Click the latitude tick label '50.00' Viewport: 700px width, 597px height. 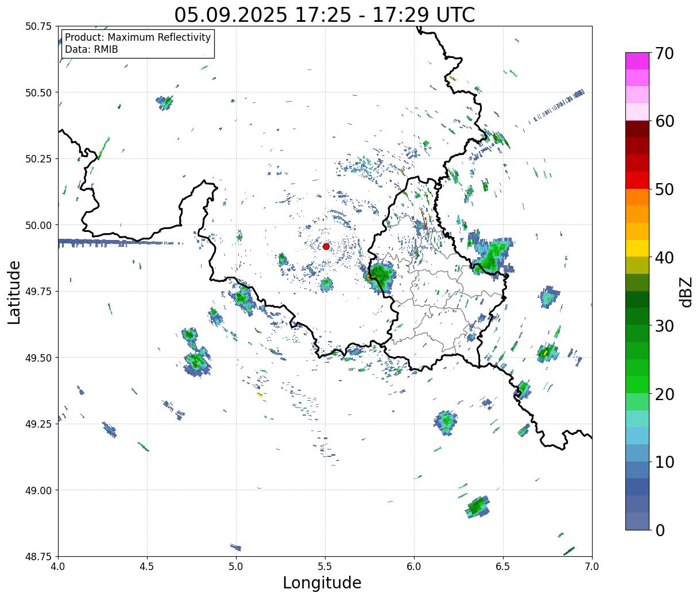coord(38,225)
